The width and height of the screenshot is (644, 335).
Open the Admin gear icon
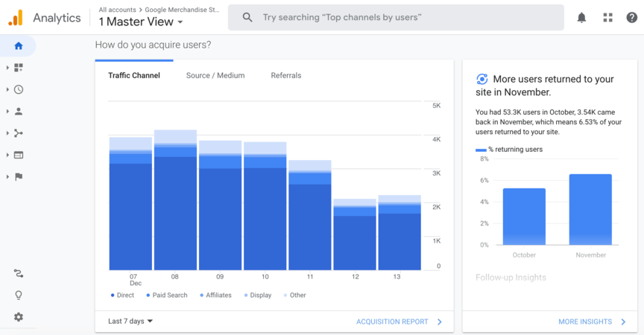[19, 317]
